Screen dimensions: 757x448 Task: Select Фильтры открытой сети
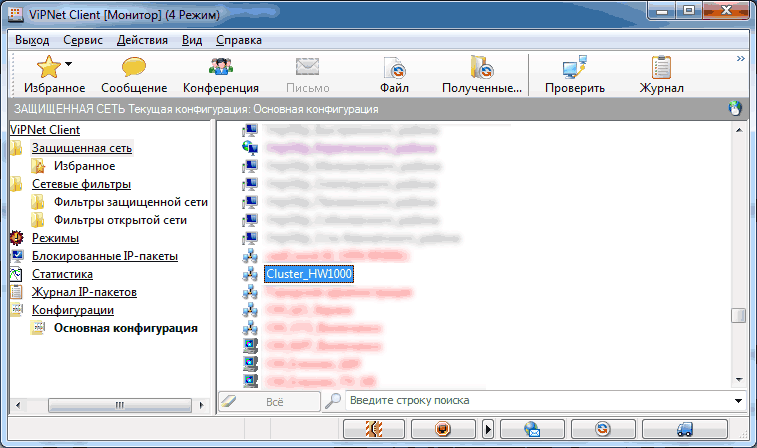coord(120,220)
